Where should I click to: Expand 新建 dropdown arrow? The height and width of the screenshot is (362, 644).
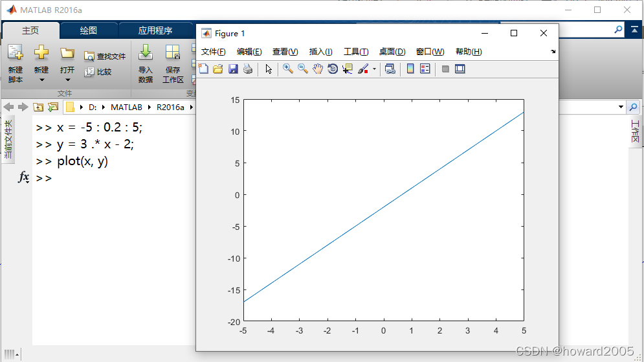(x=41, y=80)
